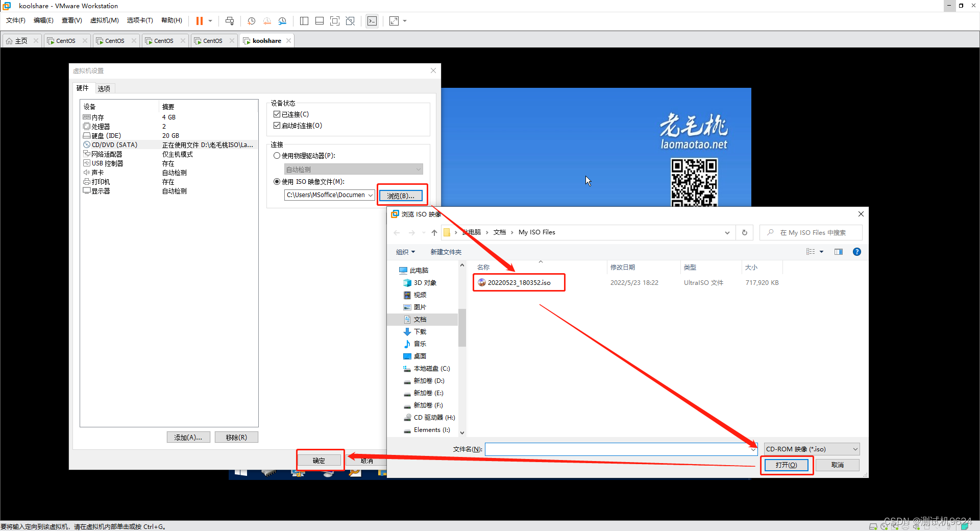Select the 20220523_180352.iso file
Screen dimensions: 980x531
(x=519, y=283)
